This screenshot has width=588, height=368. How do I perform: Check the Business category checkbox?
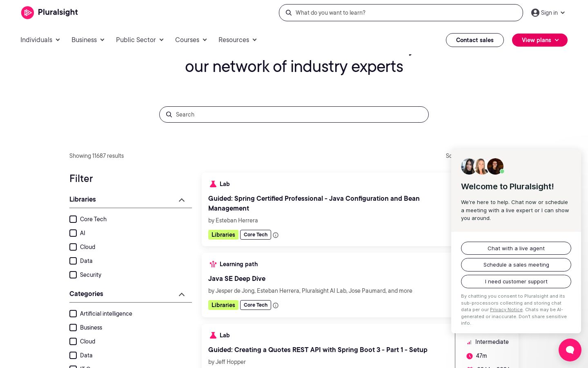73,328
